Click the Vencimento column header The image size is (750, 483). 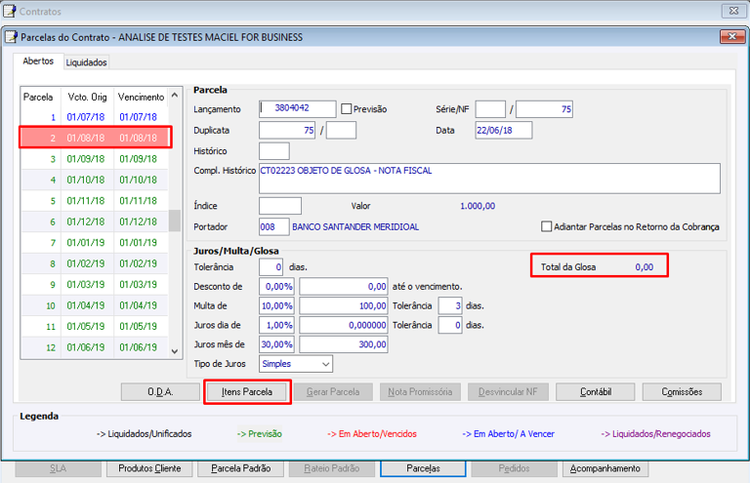pyautogui.click(x=141, y=97)
